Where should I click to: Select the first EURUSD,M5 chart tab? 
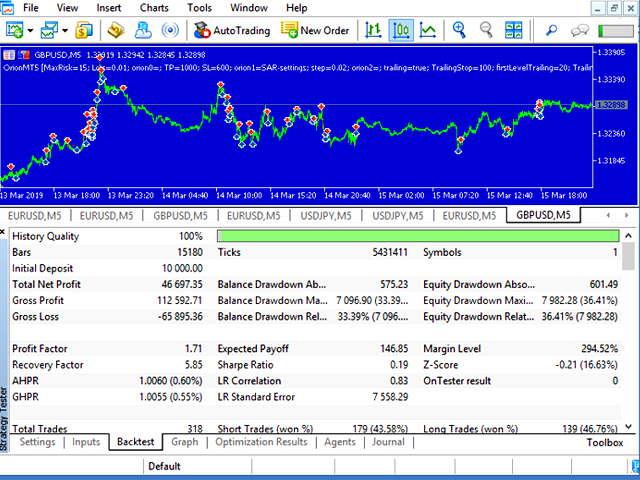coord(35,216)
